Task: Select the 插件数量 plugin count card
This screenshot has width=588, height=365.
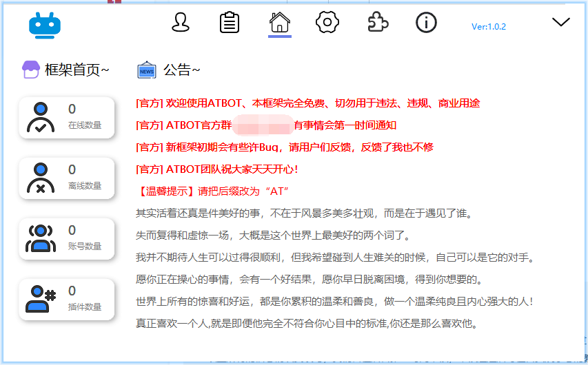Action: click(x=67, y=300)
